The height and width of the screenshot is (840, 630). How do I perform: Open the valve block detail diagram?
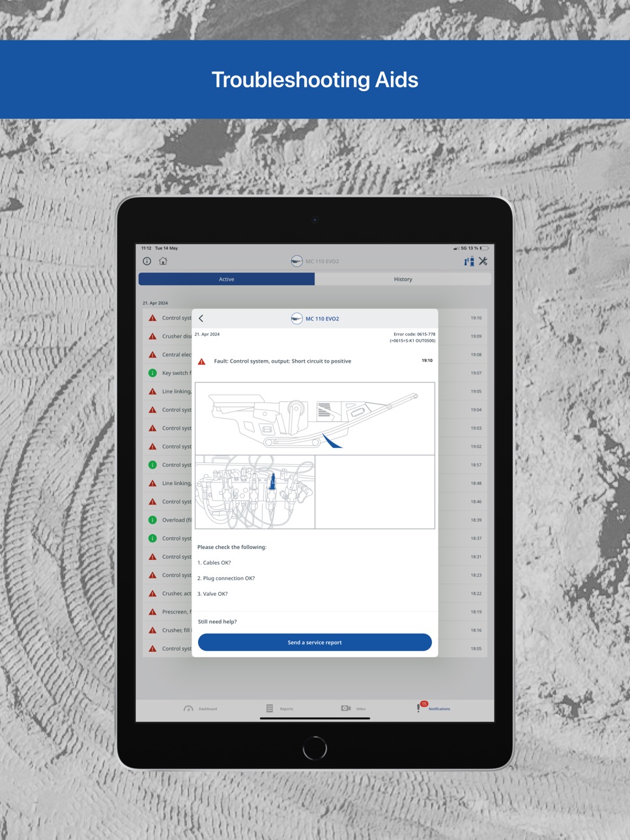[x=255, y=492]
